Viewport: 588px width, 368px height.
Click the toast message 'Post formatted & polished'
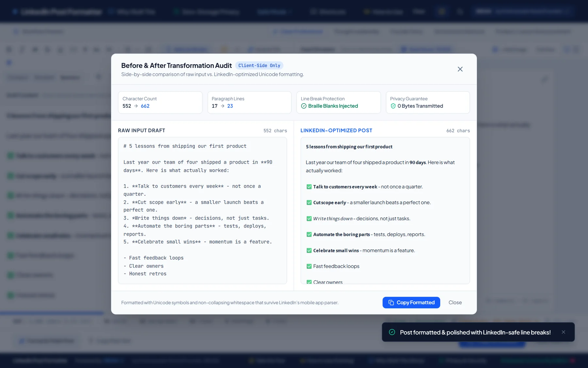click(x=475, y=332)
